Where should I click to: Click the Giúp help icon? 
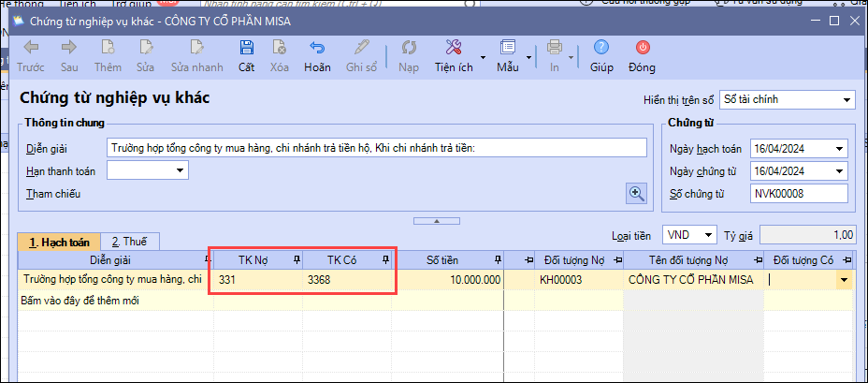[x=601, y=48]
